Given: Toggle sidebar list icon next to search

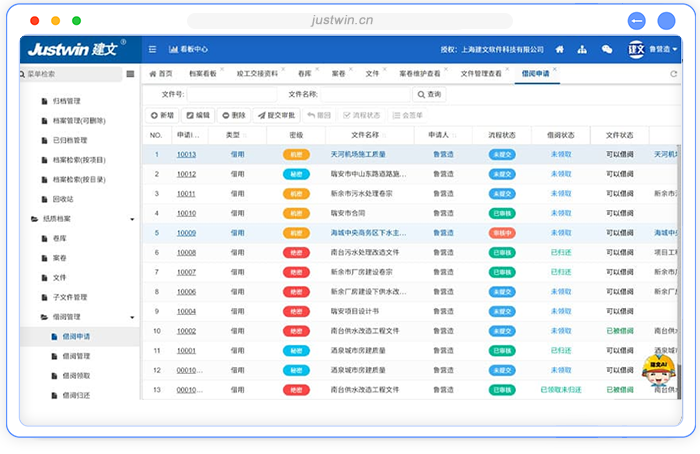Looking at the screenshot, I should 130,74.
